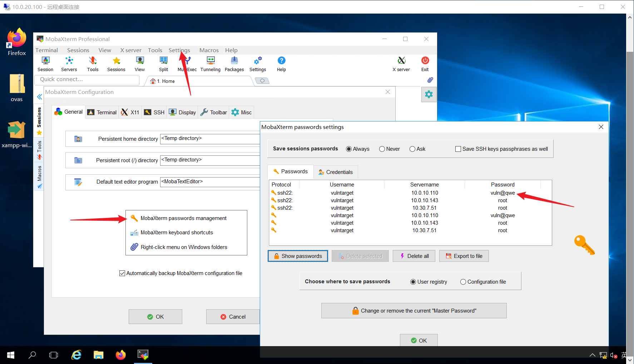Open the Terminal menu
Screen dimensions: 634x364
(x=46, y=50)
